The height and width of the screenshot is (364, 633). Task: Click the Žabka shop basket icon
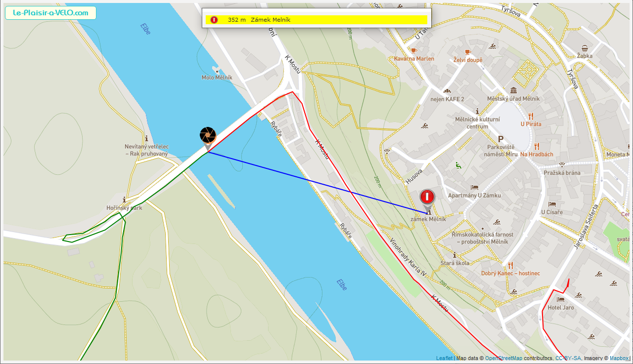pyautogui.click(x=585, y=48)
